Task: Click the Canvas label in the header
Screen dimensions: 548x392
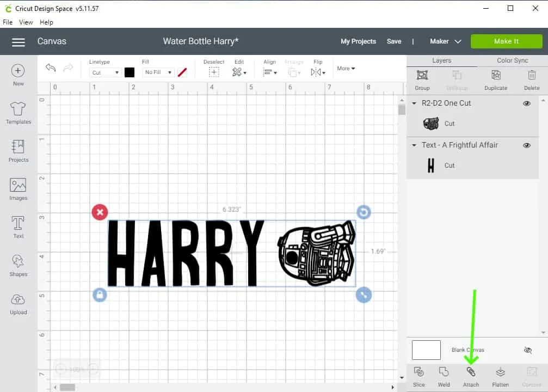Action: point(52,41)
